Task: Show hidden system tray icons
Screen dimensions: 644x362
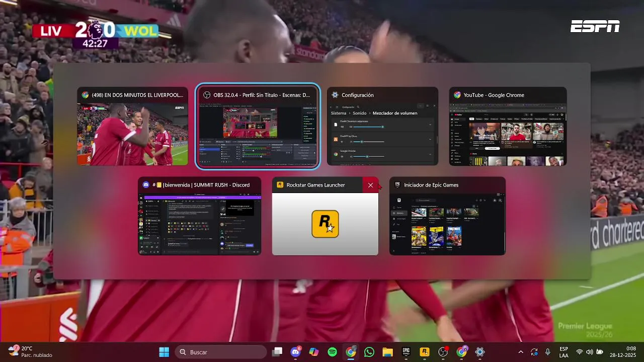Action: (520, 352)
